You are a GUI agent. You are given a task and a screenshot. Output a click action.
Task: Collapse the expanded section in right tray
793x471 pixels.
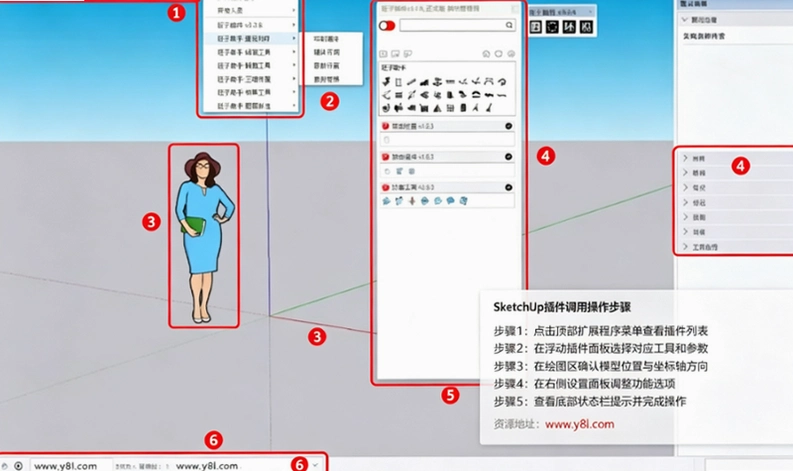click(x=685, y=20)
